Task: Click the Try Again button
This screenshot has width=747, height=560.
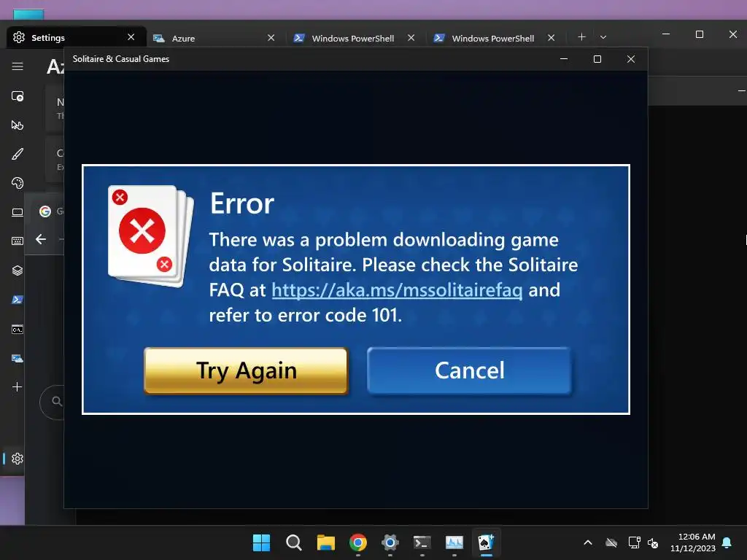Action: coord(246,370)
